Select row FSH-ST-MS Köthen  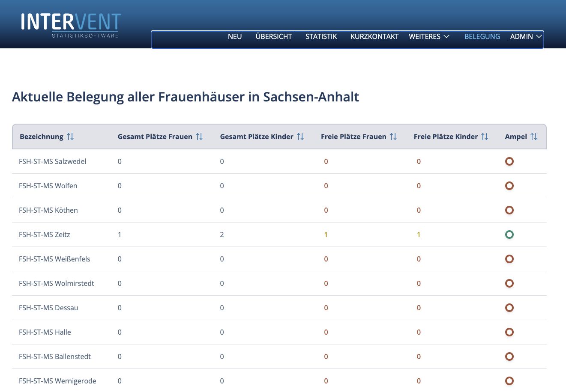click(279, 210)
